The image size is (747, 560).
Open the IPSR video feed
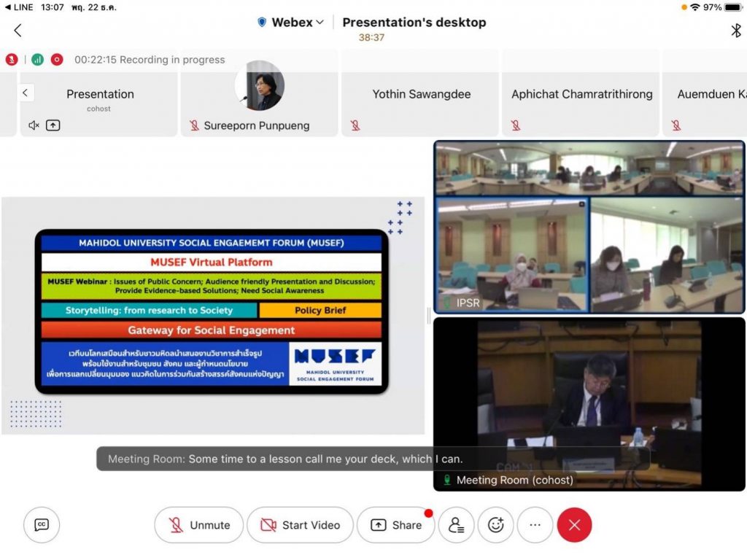tap(589, 227)
